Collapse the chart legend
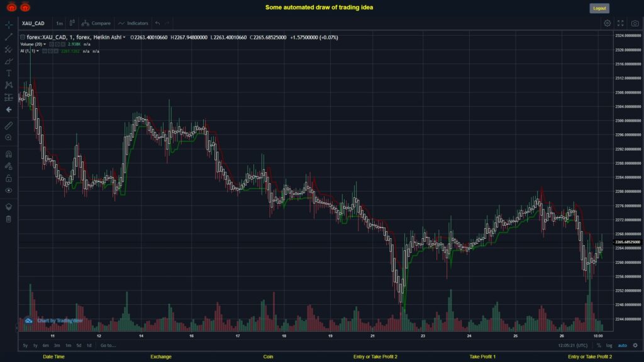 click(x=23, y=37)
